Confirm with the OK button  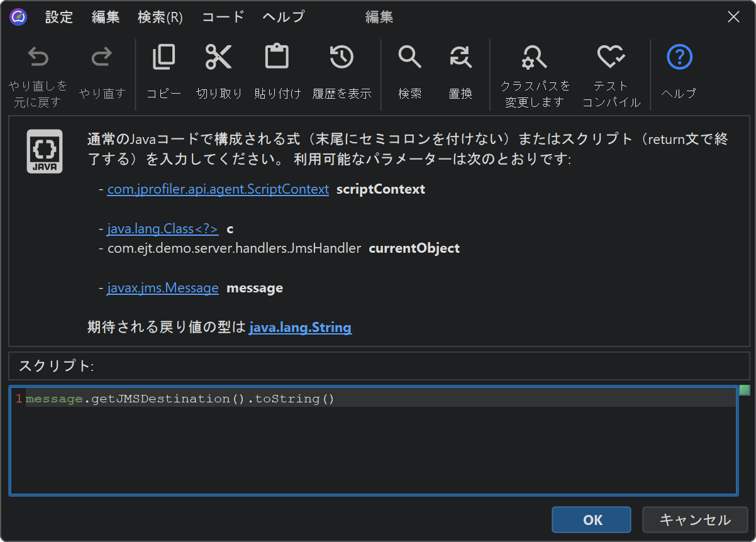tap(591, 520)
